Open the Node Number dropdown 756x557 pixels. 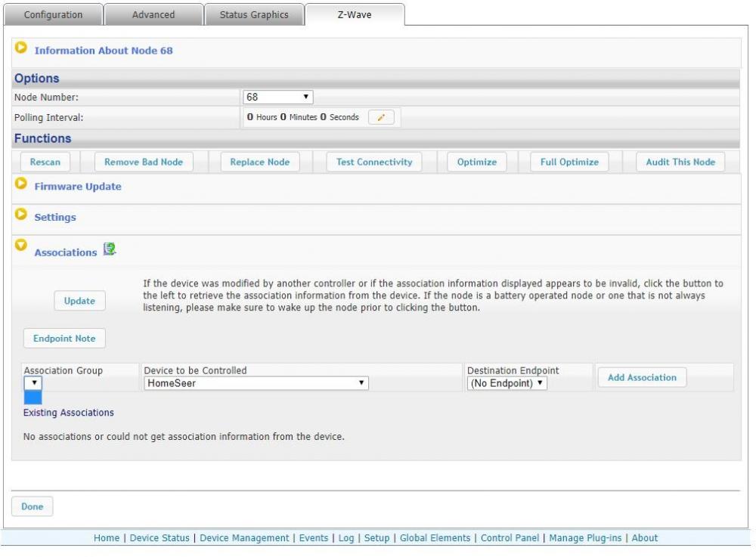pos(277,97)
